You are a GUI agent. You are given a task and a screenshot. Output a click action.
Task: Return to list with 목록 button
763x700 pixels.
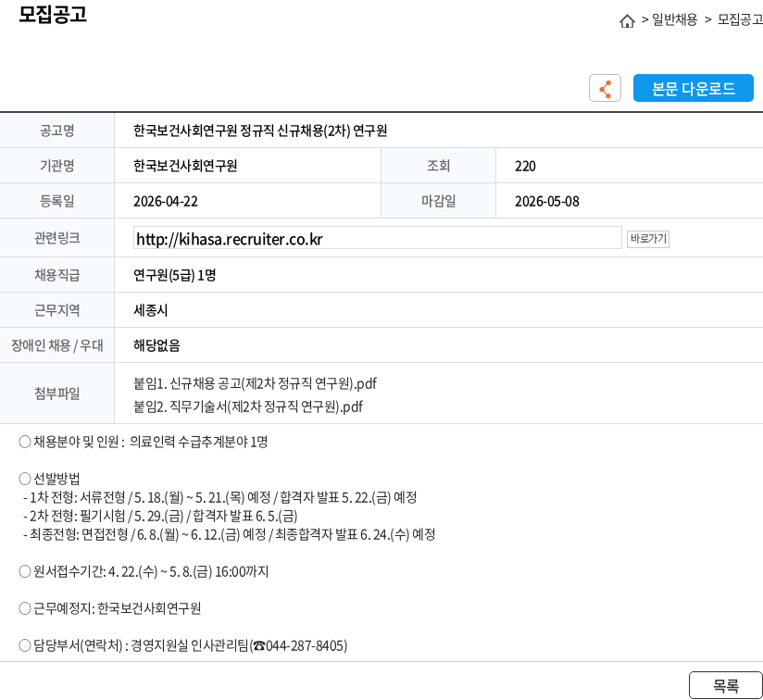pyautogui.click(x=726, y=685)
